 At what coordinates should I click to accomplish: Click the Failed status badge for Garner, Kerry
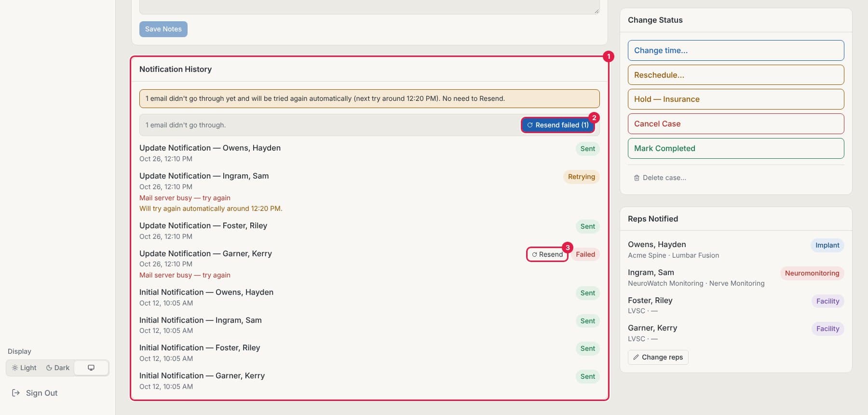pos(585,254)
